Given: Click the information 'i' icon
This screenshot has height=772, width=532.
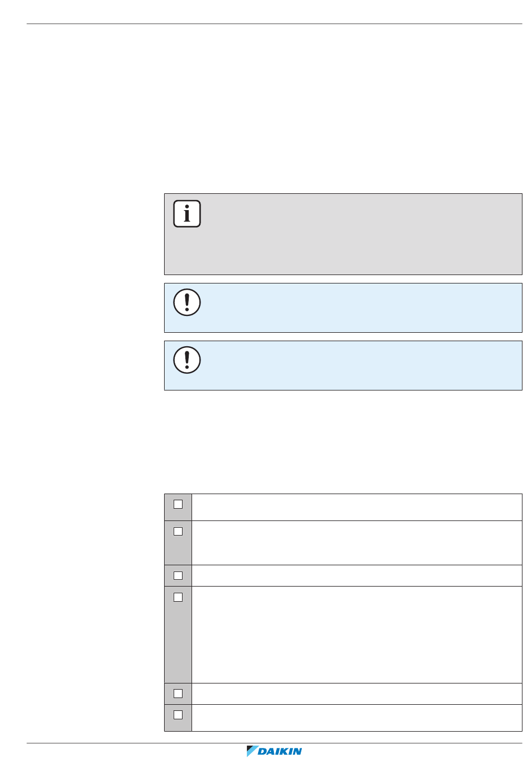Looking at the screenshot, I should (187, 213).
